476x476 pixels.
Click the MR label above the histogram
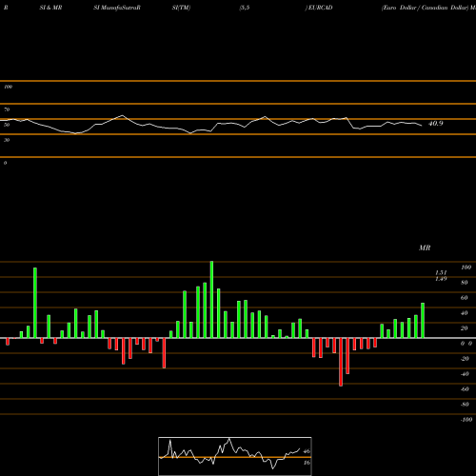[425, 248]
